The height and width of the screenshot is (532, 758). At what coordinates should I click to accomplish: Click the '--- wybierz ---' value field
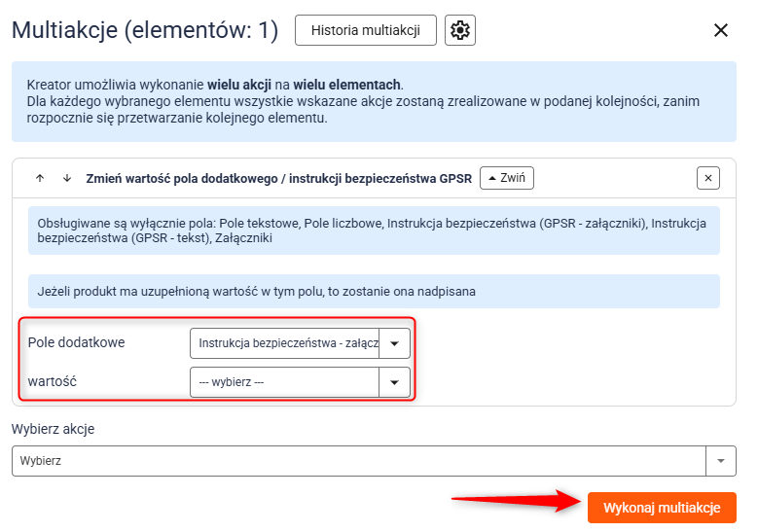(285, 382)
